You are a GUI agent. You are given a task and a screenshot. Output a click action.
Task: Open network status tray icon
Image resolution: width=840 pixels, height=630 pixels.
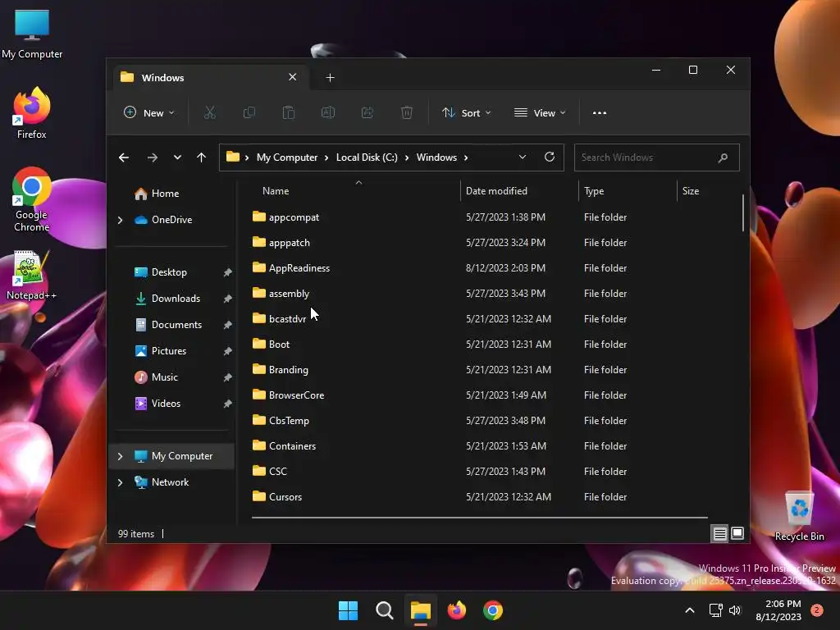point(715,610)
